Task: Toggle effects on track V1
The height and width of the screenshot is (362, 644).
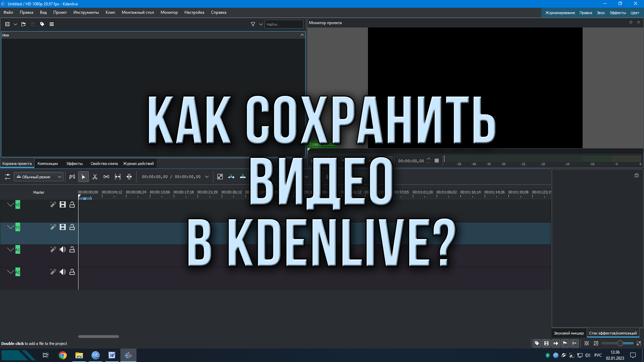Action: (x=53, y=227)
